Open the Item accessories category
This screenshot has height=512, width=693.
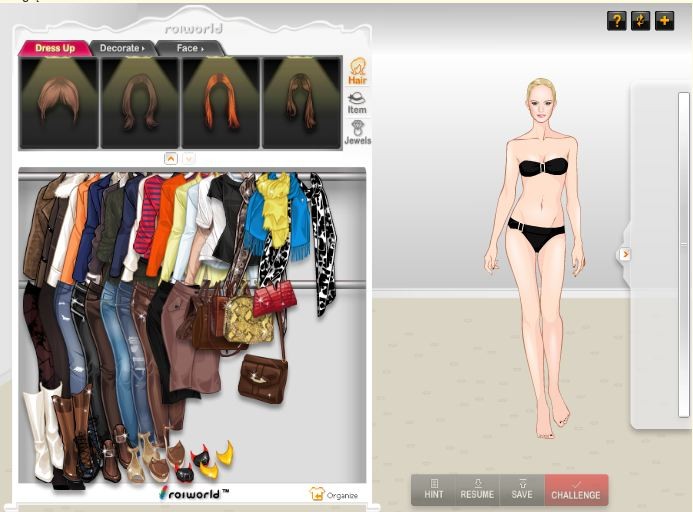click(356, 102)
